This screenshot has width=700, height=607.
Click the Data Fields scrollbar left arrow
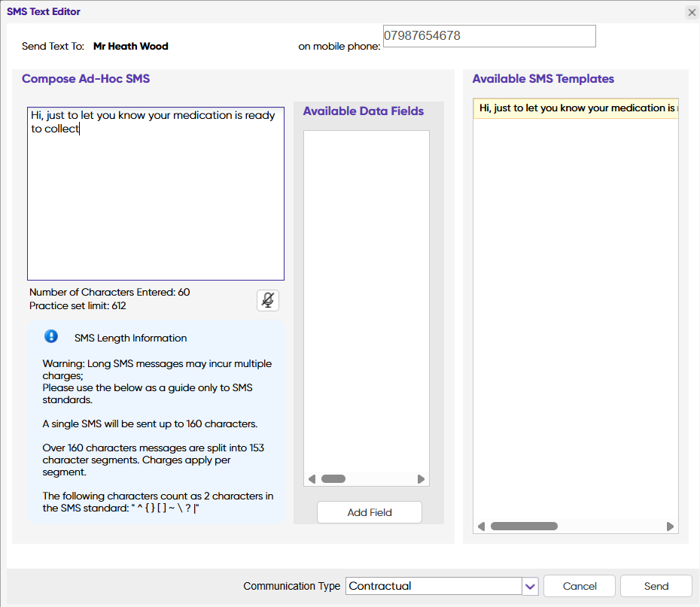[312, 479]
